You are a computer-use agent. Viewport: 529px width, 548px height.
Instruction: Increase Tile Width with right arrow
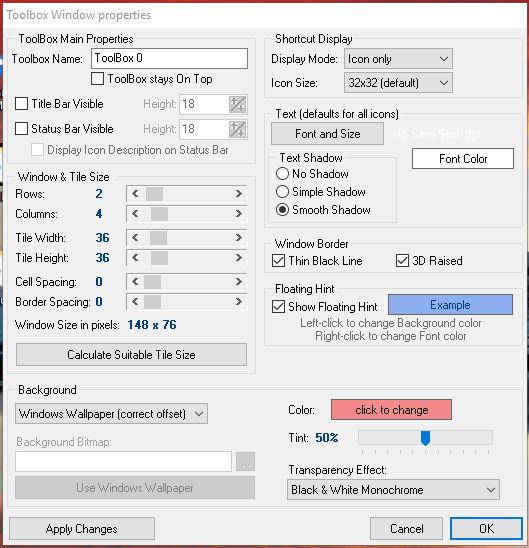[x=238, y=238]
